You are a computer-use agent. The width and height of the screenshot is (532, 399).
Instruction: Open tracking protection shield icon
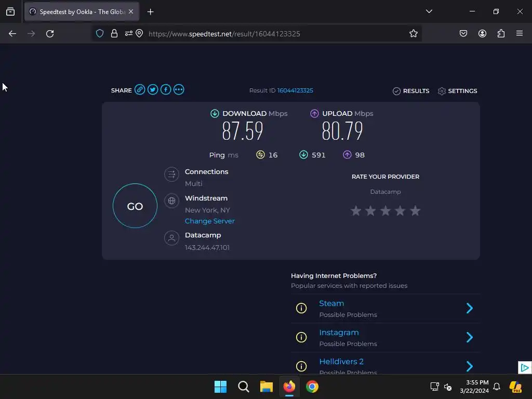tap(100, 33)
